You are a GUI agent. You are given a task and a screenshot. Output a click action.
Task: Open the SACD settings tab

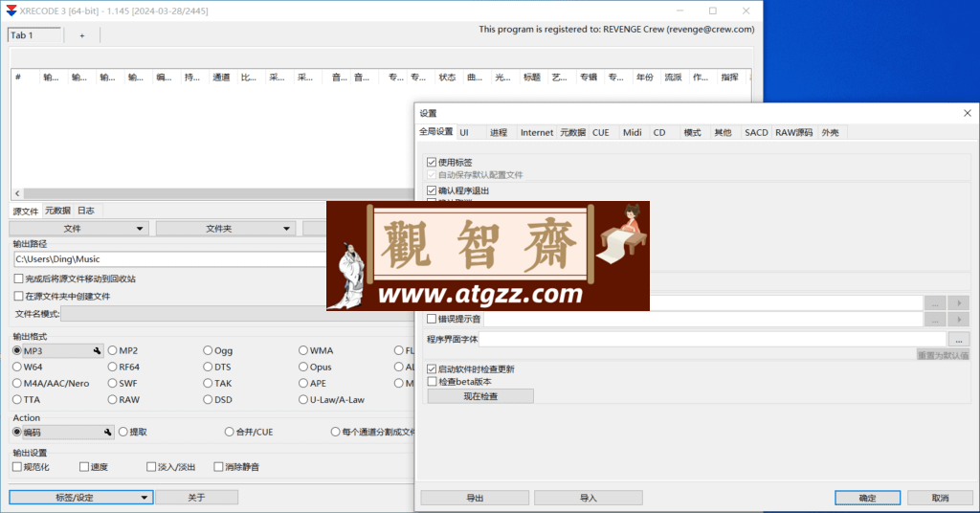[x=756, y=132]
